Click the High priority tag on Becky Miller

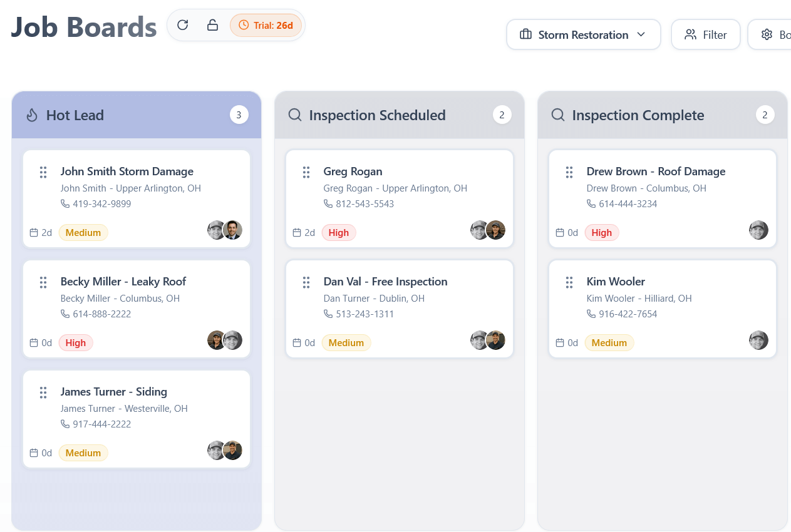(x=76, y=343)
